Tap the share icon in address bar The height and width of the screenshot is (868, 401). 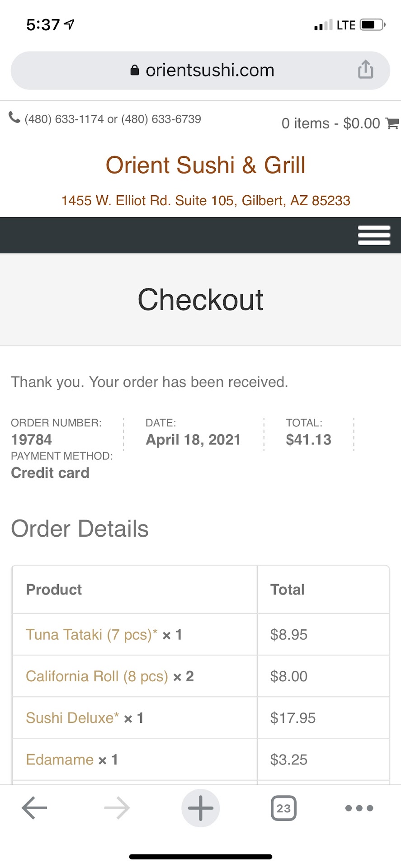point(365,70)
